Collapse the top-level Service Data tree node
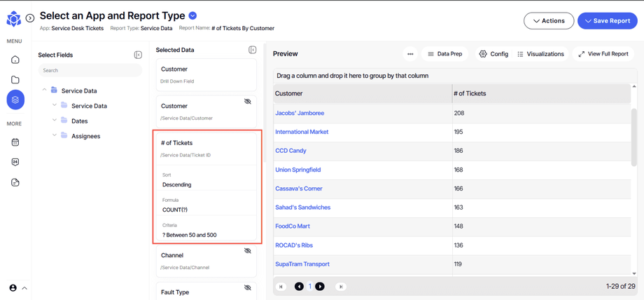This screenshot has height=300, width=644. click(x=44, y=90)
